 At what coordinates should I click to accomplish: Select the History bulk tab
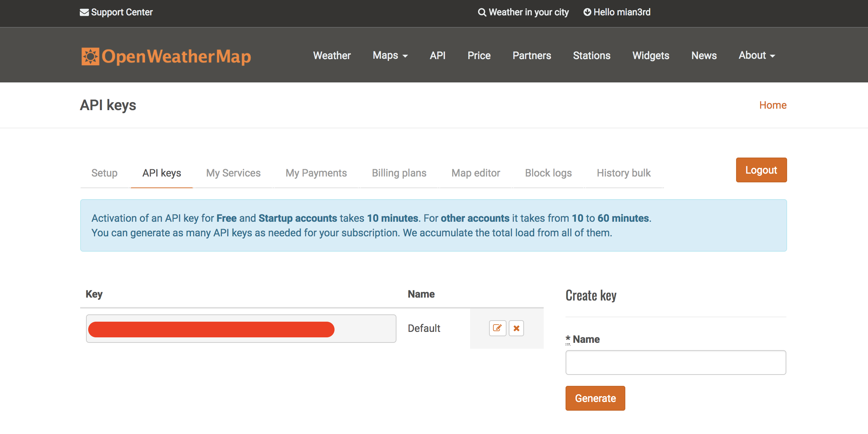point(623,173)
